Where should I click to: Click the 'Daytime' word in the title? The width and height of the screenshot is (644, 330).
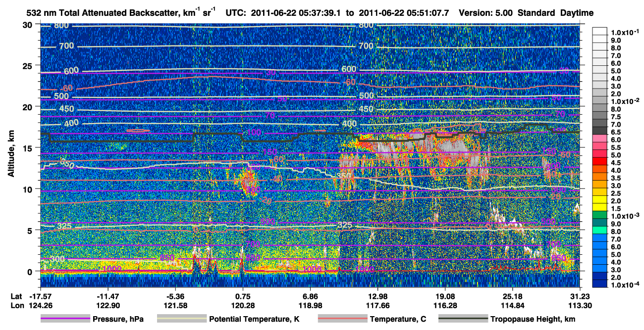click(576, 13)
